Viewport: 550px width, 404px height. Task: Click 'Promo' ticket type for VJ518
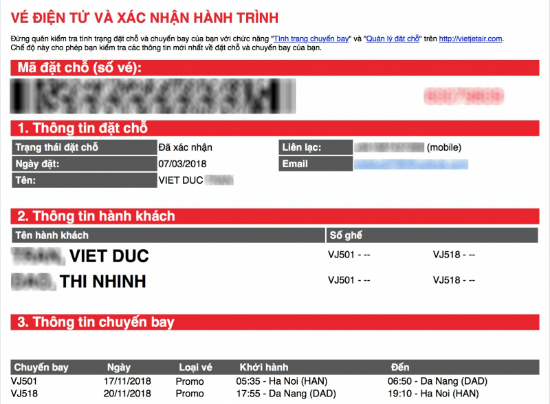pyautogui.click(x=190, y=394)
